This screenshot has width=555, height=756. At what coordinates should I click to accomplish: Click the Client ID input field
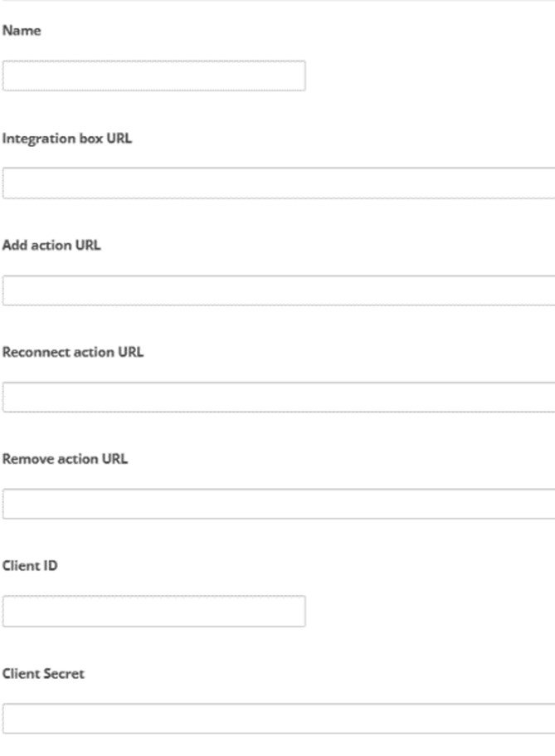(153, 611)
